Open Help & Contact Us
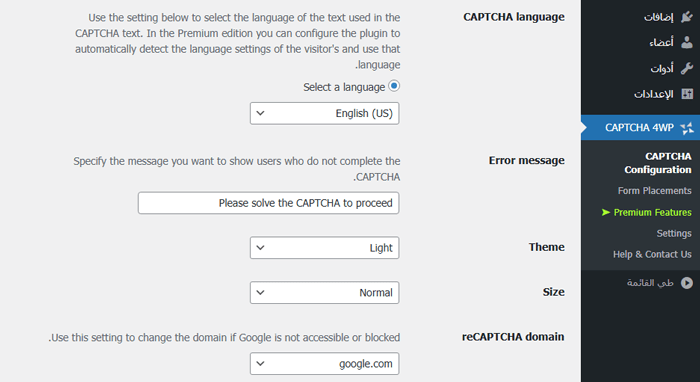The image size is (700, 382). click(652, 254)
